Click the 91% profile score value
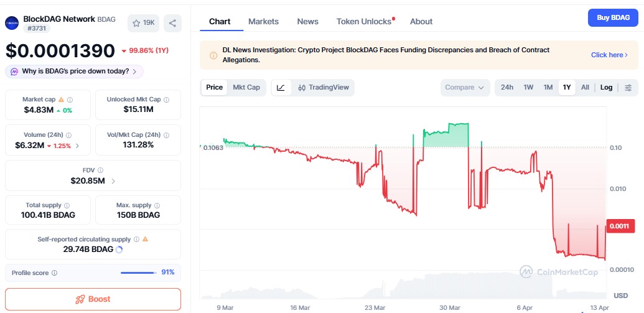 (x=168, y=273)
